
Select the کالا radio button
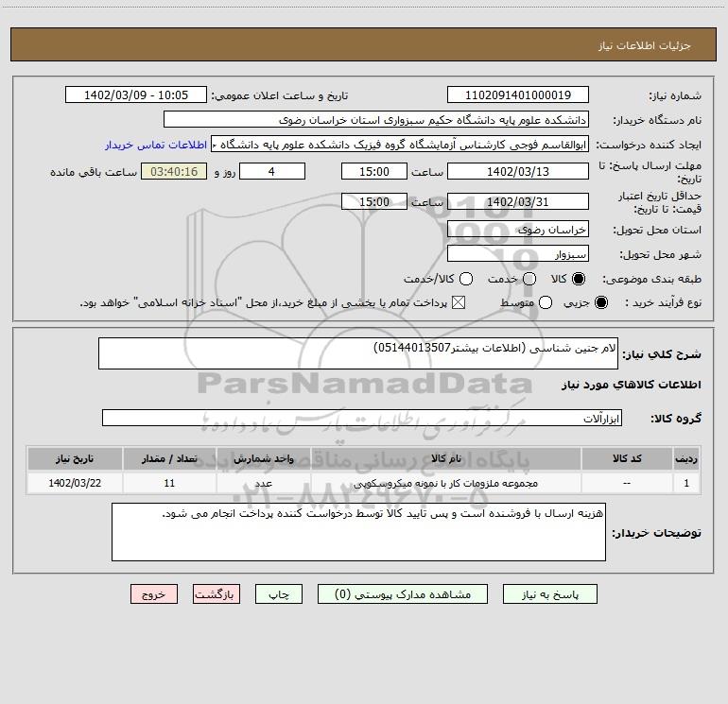point(579,279)
